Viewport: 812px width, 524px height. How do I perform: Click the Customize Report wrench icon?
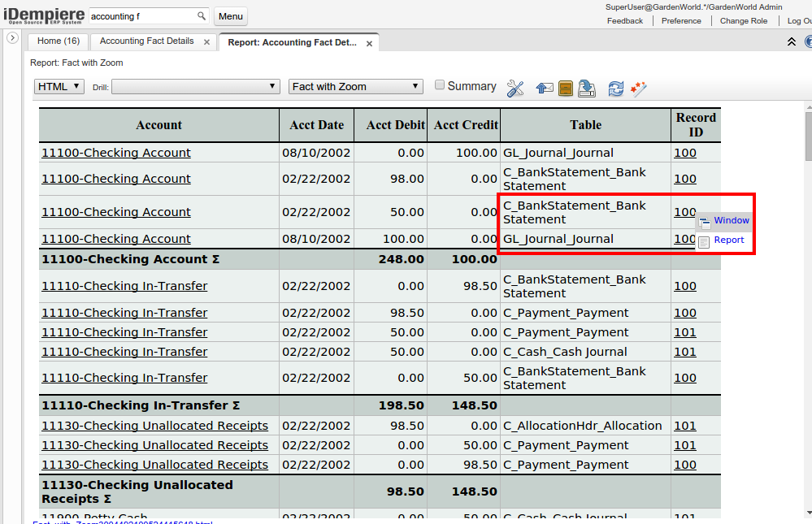pos(515,88)
